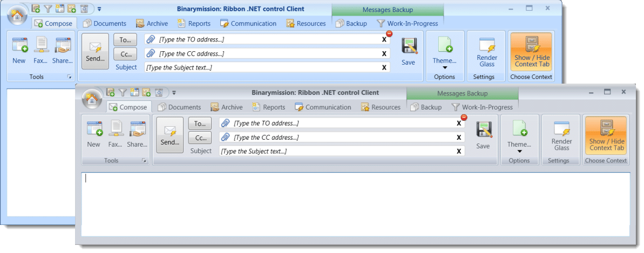The height and width of the screenshot is (253, 644).
Task: Open the home orb menu in front gray window
Action: [92, 99]
